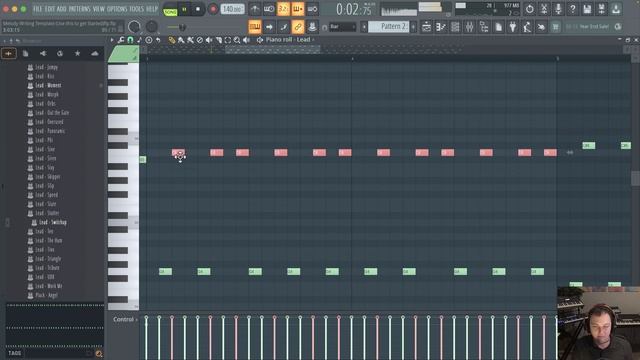Open the PATTERNS menu
This screenshot has width=640, height=360.
80,9
